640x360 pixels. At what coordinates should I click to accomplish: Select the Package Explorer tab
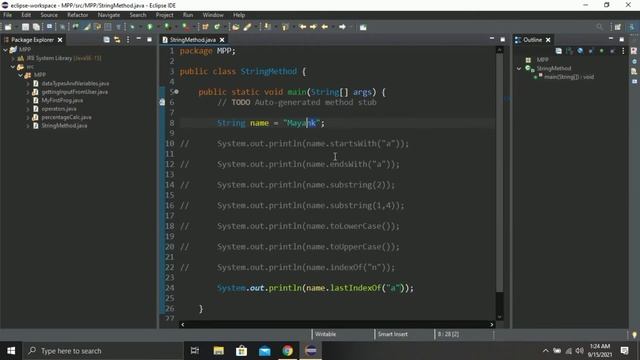32,40
